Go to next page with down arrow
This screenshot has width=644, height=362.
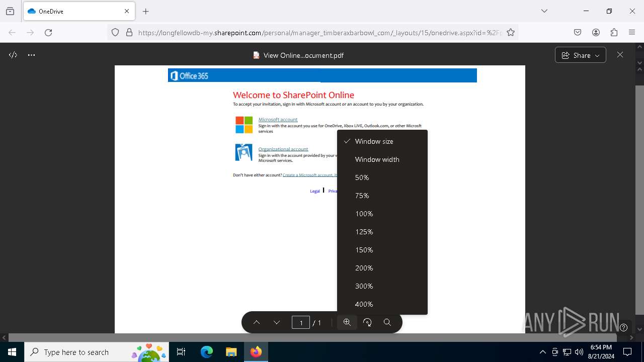click(277, 322)
